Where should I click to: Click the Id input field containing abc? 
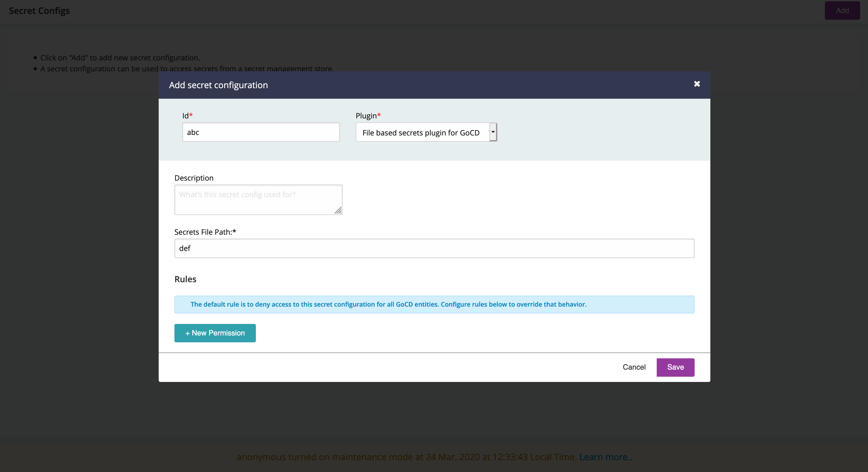click(261, 132)
